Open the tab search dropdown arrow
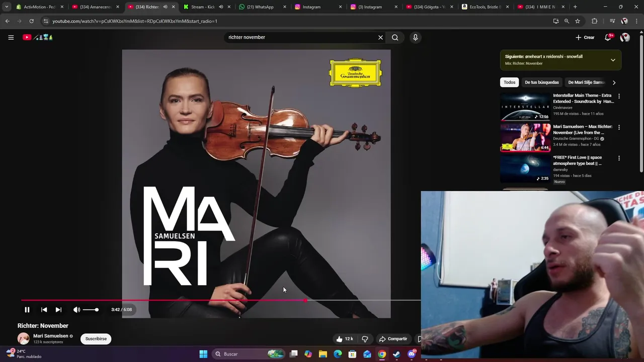644x362 pixels. (7, 7)
